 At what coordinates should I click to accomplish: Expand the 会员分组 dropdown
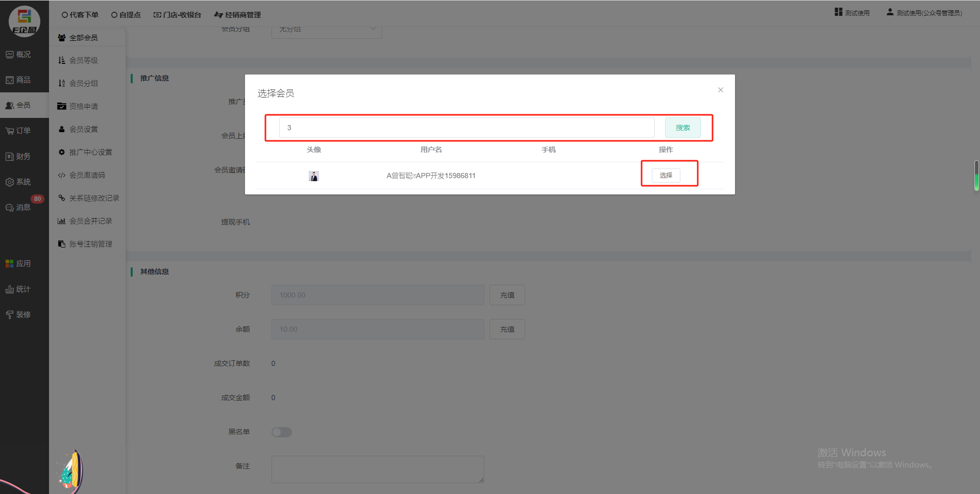tap(327, 30)
